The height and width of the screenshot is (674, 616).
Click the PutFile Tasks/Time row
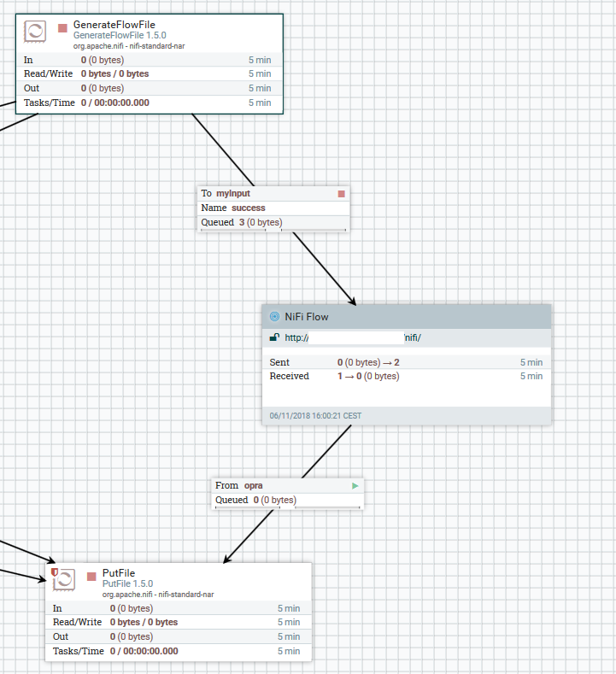[178, 651]
